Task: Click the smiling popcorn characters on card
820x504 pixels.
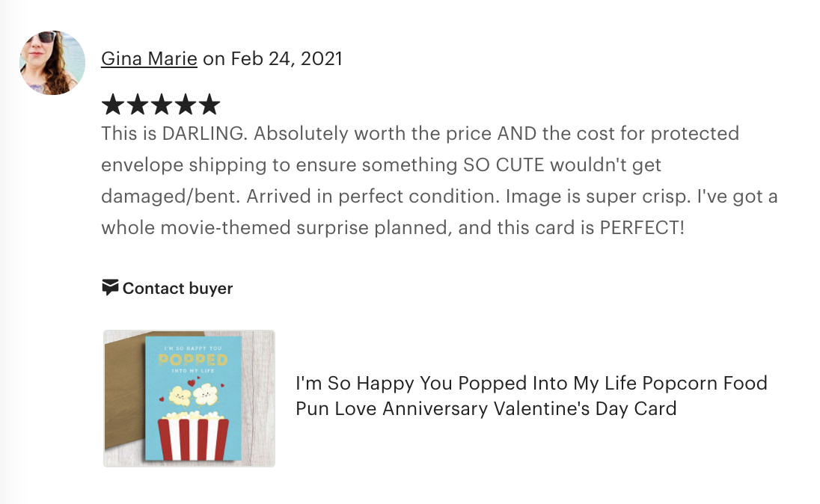Action: [x=194, y=395]
